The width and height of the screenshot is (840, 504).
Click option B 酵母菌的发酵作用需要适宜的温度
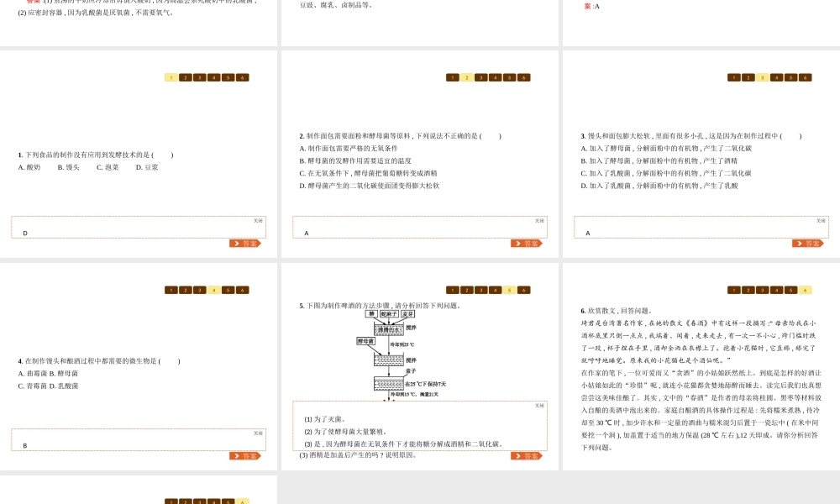point(355,160)
